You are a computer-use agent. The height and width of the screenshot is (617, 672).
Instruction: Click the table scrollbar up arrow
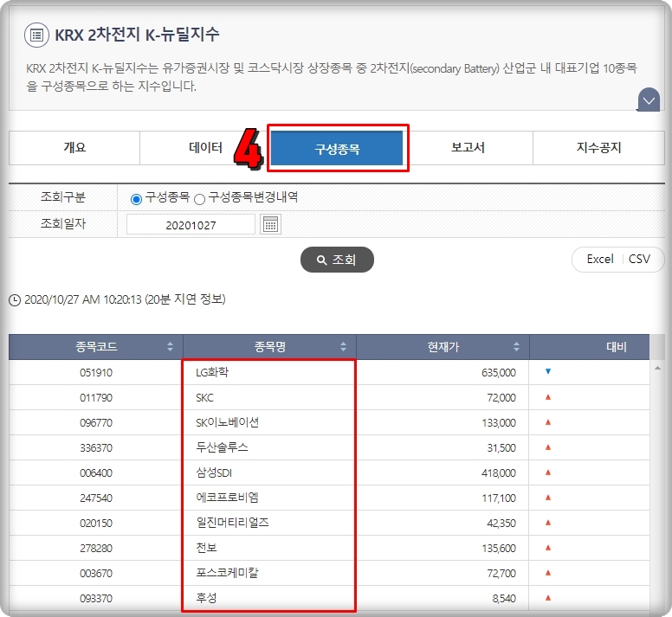pos(657,368)
